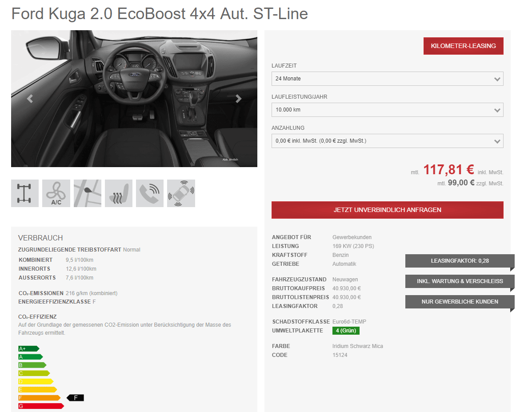The image size is (532, 412).
Task: Click the navigation system feature icon
Action: pos(88,193)
